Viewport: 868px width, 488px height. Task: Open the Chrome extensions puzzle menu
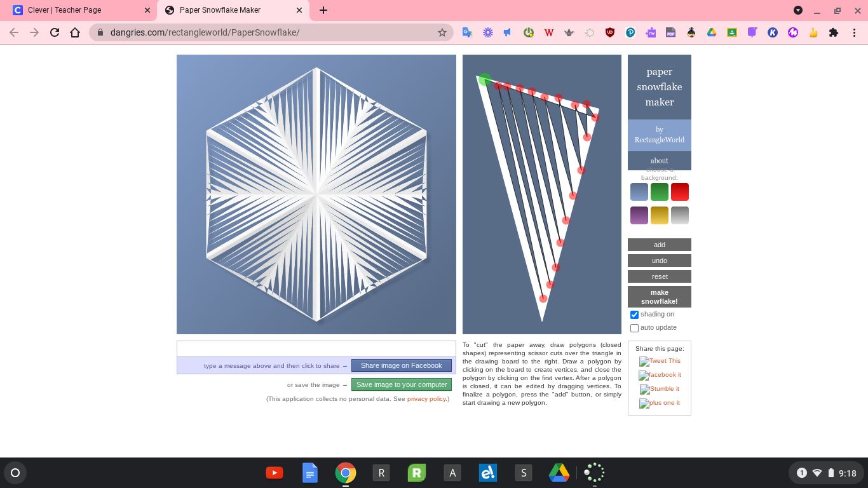[x=834, y=32]
